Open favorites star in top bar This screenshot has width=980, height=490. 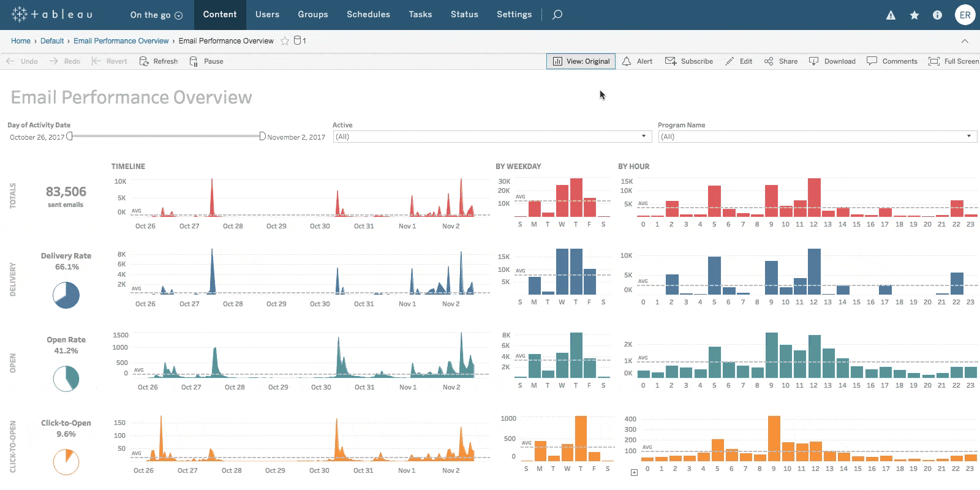(x=914, y=15)
